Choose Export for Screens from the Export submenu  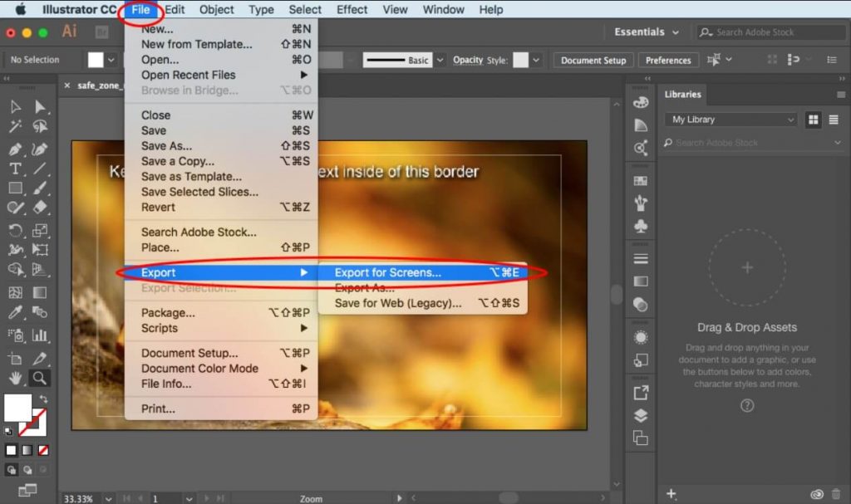click(x=386, y=272)
